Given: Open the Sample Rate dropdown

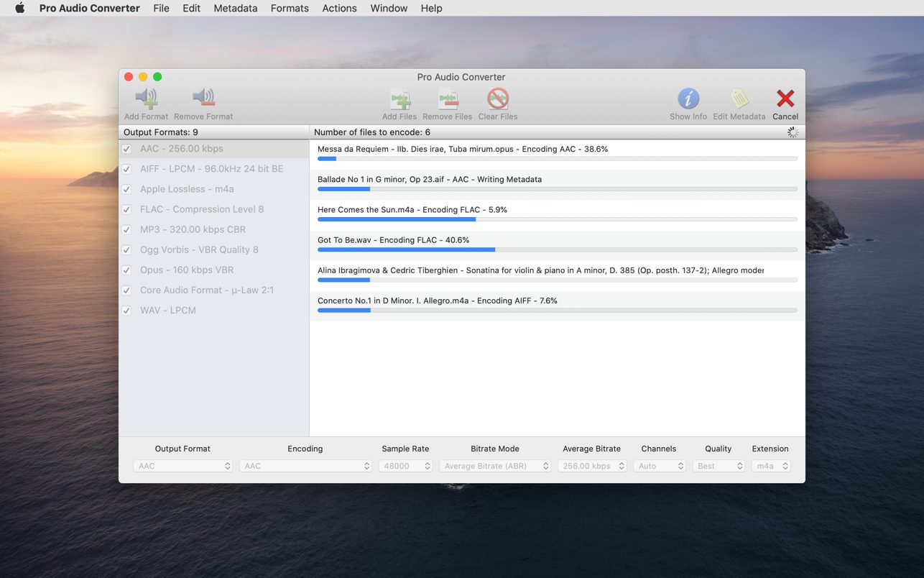Looking at the screenshot, I should (405, 466).
